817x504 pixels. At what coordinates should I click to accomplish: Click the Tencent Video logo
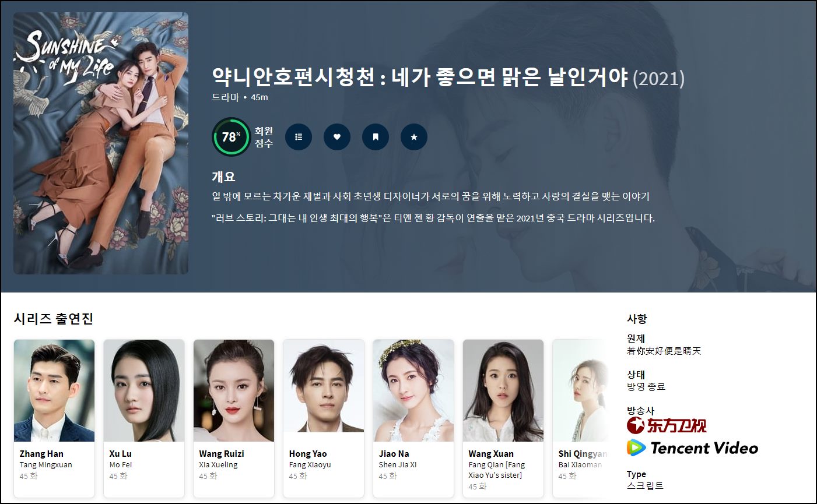tap(692, 447)
